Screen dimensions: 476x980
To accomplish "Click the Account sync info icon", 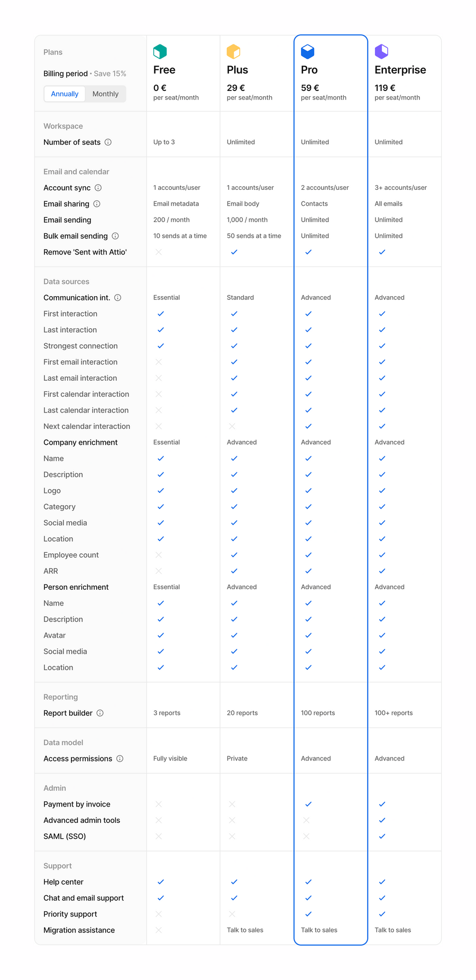I will [97, 188].
